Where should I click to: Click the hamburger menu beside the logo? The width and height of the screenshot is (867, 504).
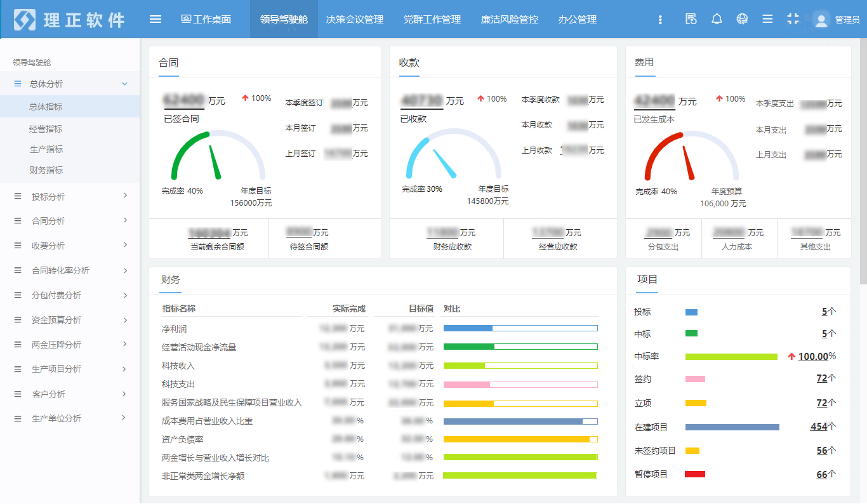[x=156, y=19]
